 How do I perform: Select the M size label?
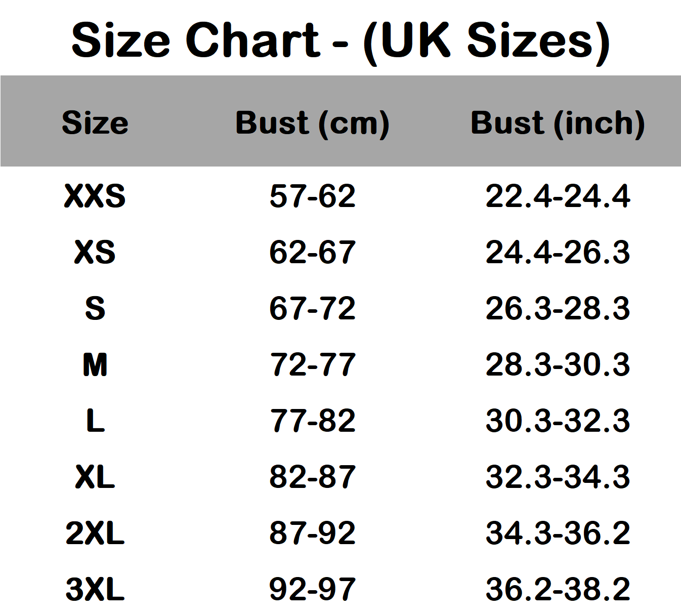point(95,364)
